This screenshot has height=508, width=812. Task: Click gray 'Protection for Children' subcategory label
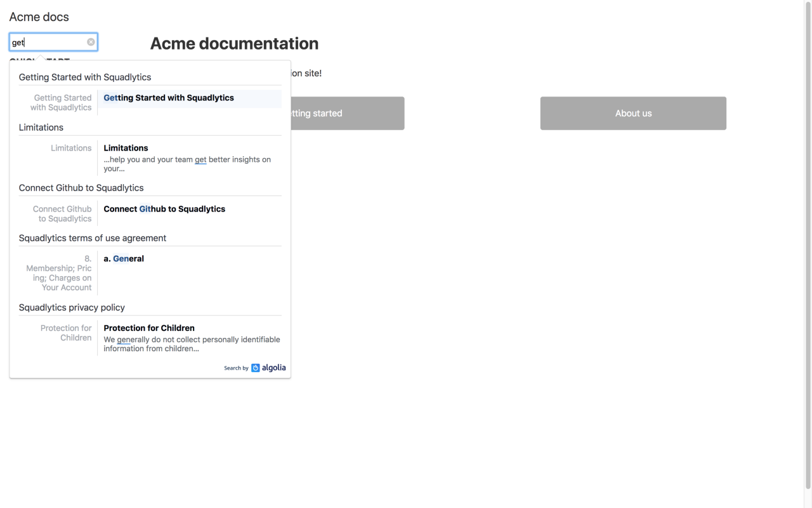coord(66,333)
